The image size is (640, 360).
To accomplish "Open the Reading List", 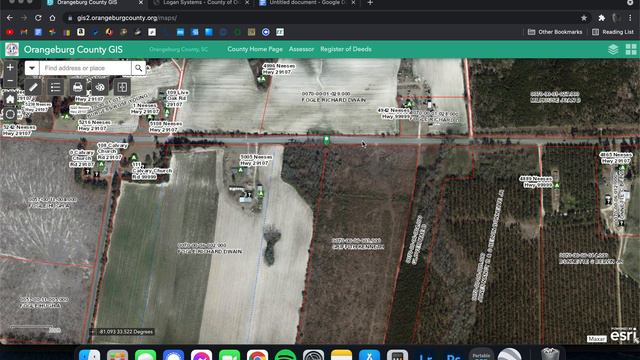I will point(613,32).
